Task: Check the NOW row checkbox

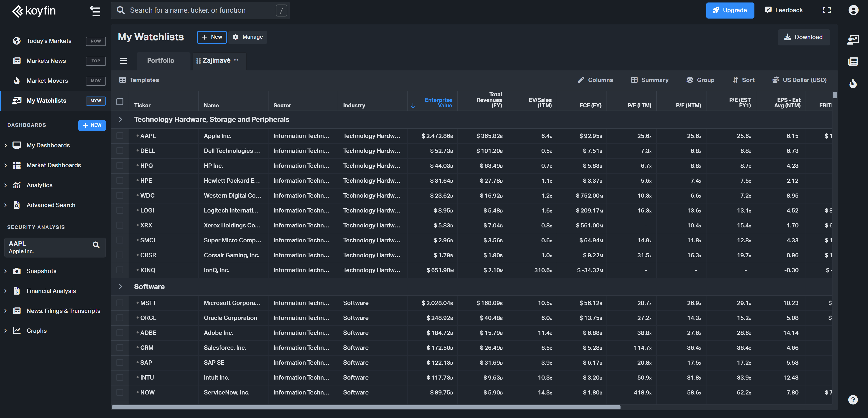Action: click(120, 392)
